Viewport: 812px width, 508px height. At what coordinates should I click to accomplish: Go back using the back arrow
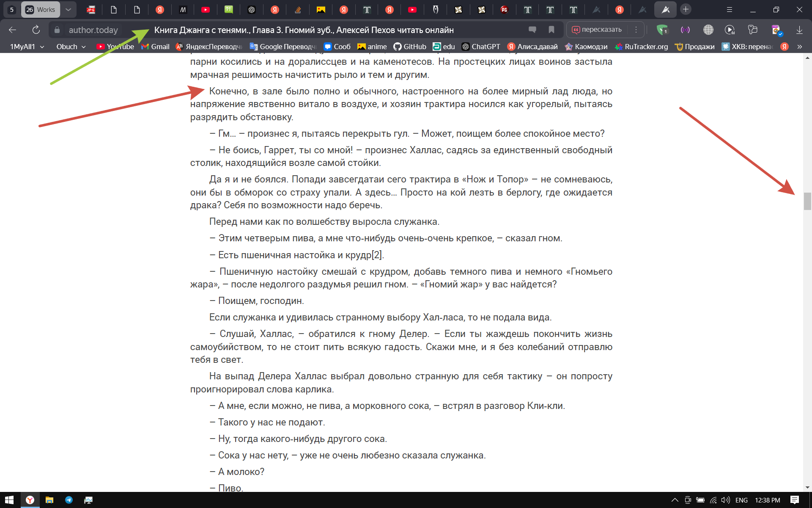point(13,30)
